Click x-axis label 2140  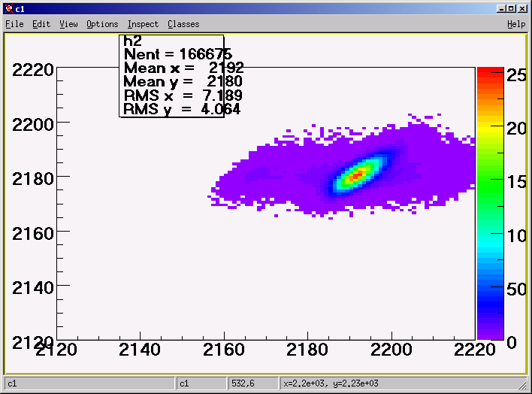pyautogui.click(x=140, y=350)
